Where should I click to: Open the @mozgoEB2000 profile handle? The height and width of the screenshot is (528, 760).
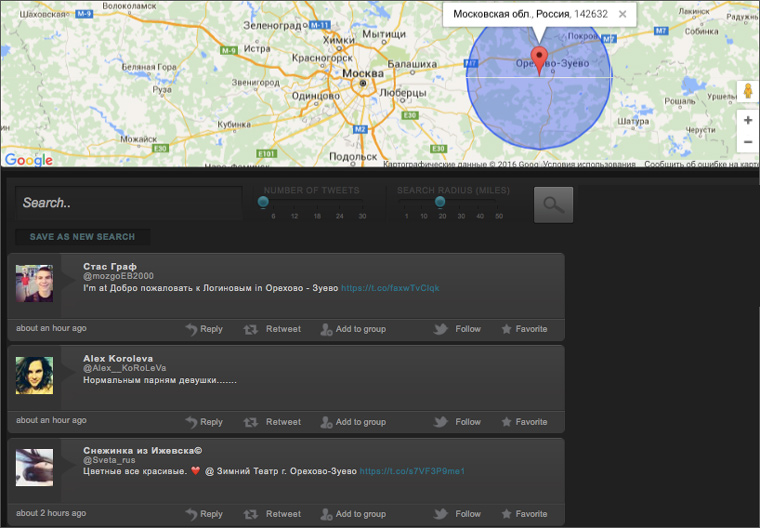[x=118, y=276]
